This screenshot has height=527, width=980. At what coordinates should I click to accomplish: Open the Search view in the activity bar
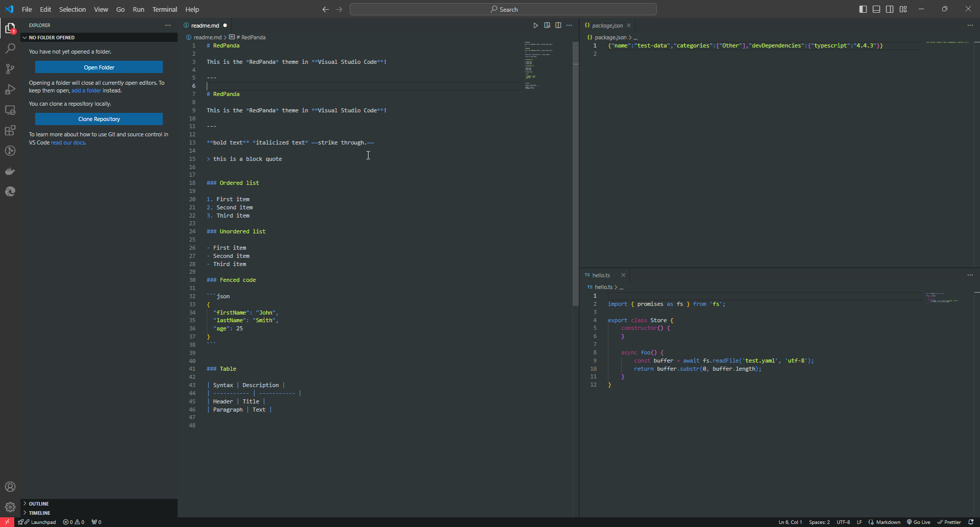point(10,49)
